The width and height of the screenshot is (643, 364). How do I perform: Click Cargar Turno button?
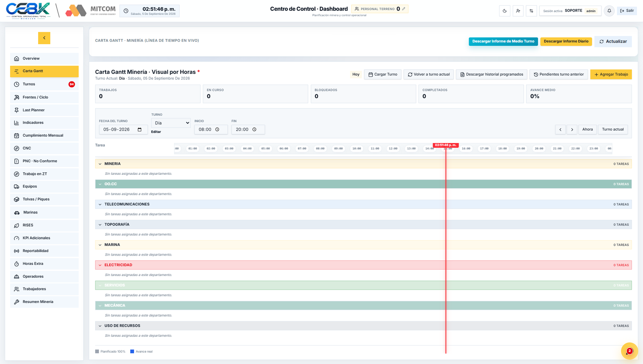(383, 74)
